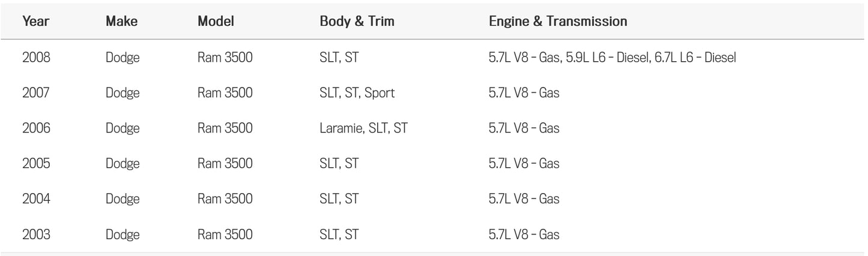Click the Year column header
Viewport: 868px width, 256px height.
(35, 22)
